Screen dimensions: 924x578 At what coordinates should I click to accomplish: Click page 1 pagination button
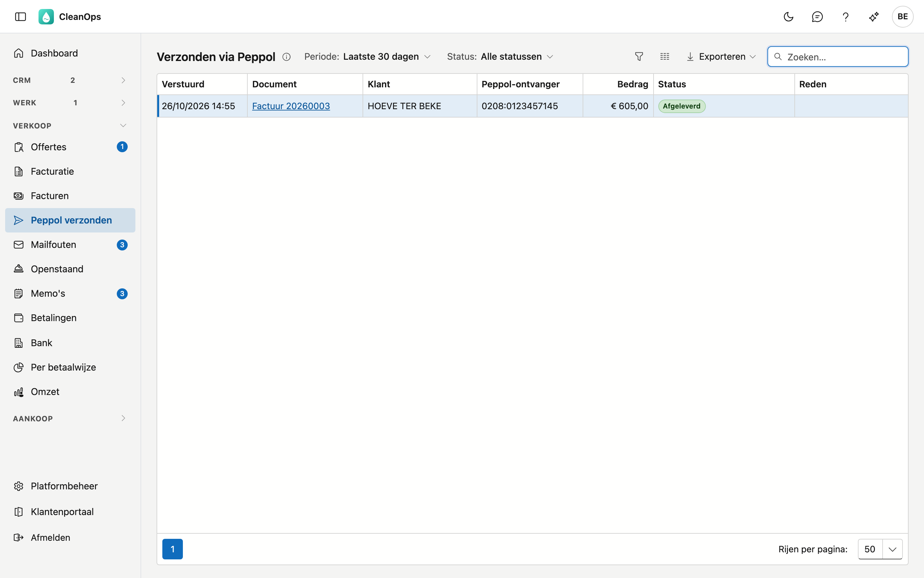click(x=173, y=549)
